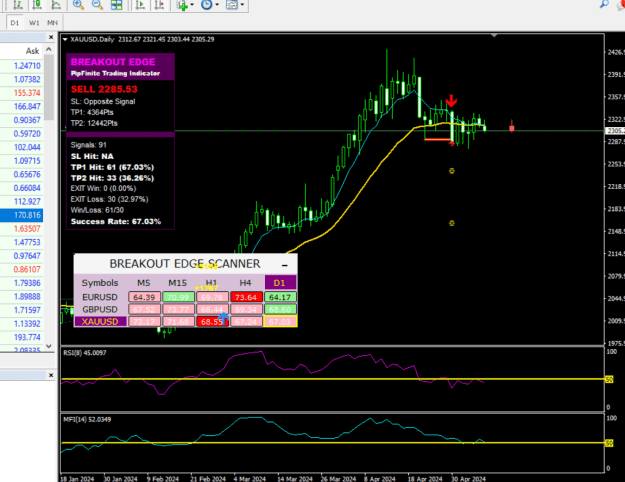Viewport: 625px width, 482px height.
Task: Open EURUSD M15 cell 70.99
Action: tap(178, 297)
